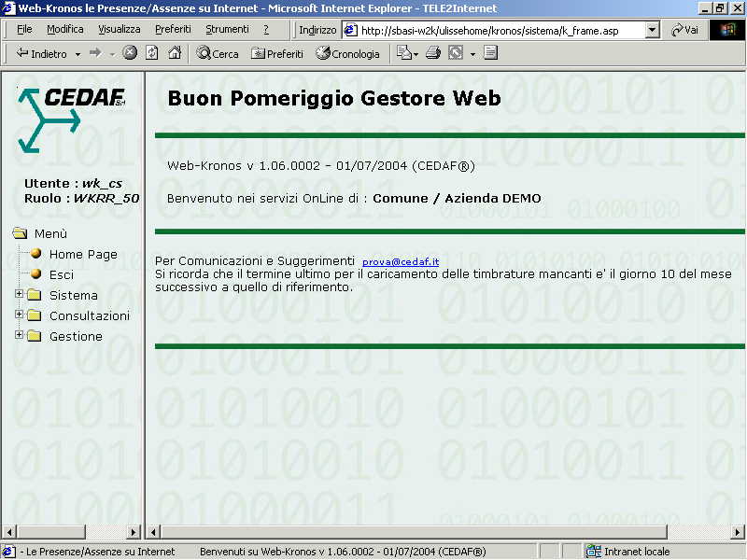Image resolution: width=747 pixels, height=560 pixels.
Task: Open the Preferiti menu in menu bar
Action: pos(173,30)
